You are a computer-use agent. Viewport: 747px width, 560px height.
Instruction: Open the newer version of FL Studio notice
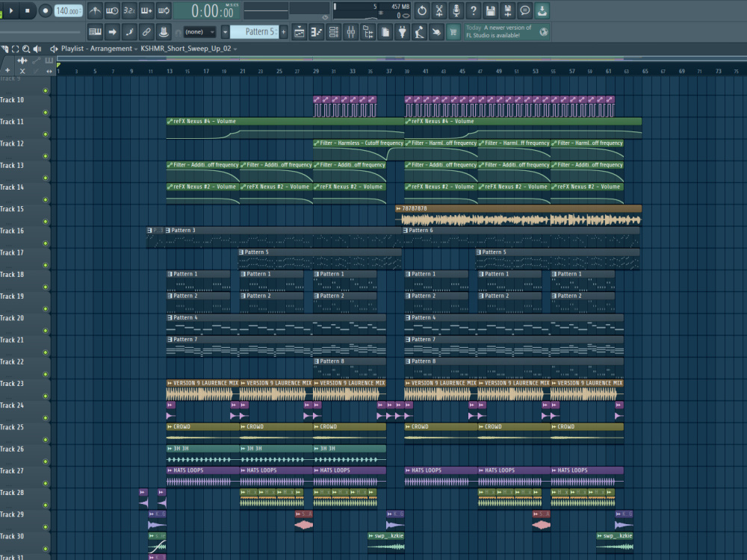coord(506,32)
